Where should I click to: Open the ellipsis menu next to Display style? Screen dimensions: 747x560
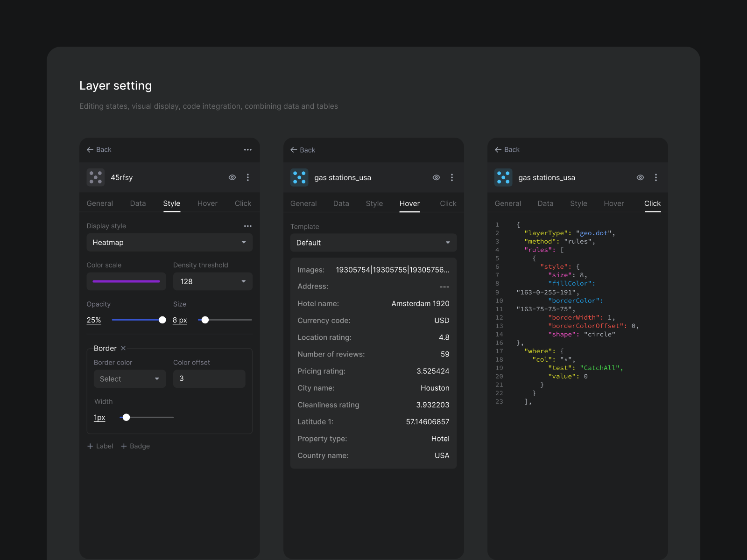(248, 226)
